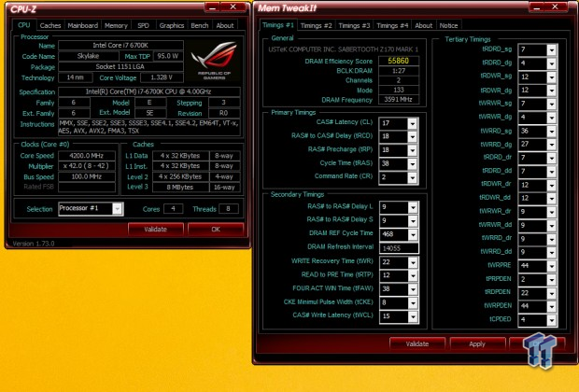Expand the tWRRD_sg dropdown
The width and height of the screenshot is (579, 392).
551,131
